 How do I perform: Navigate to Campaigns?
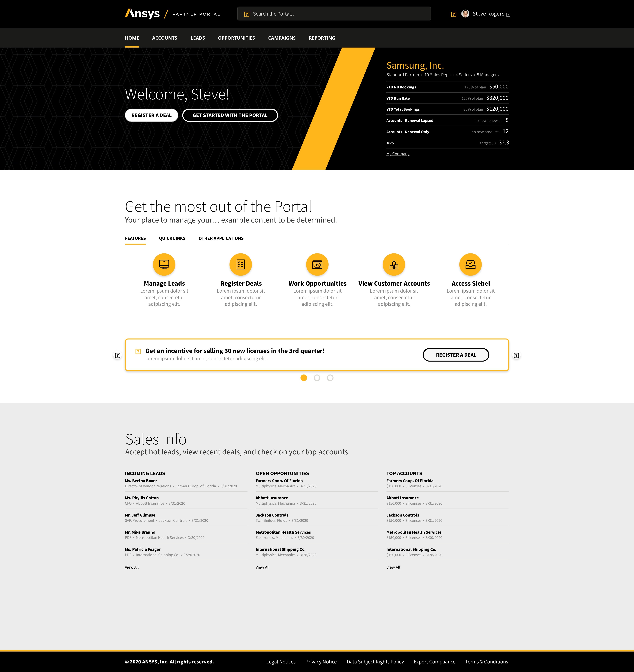pyautogui.click(x=282, y=38)
